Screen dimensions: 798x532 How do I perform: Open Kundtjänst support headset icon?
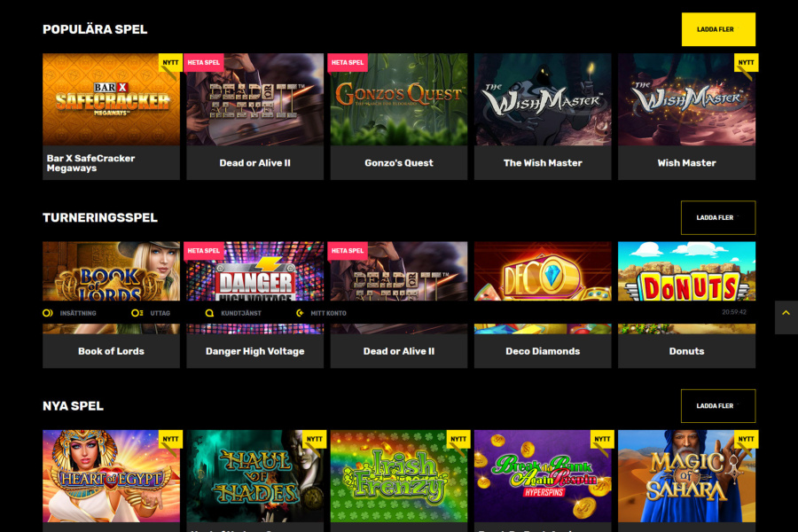(x=209, y=313)
